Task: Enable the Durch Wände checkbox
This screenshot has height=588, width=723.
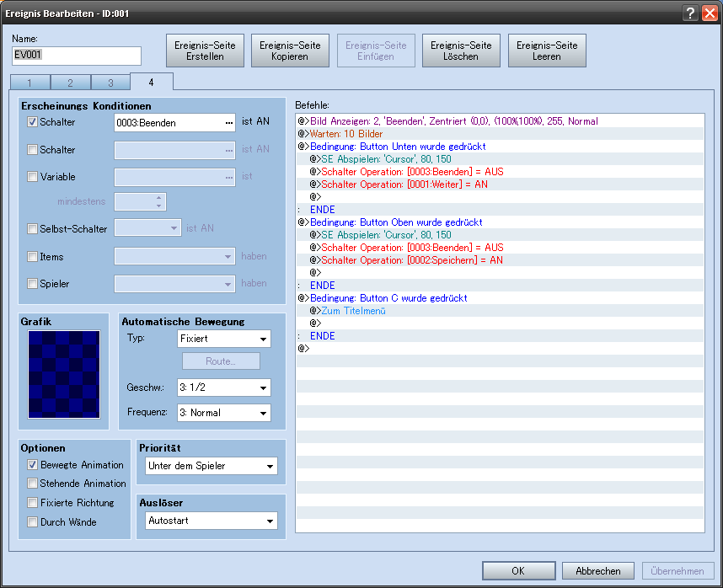Action: click(33, 522)
